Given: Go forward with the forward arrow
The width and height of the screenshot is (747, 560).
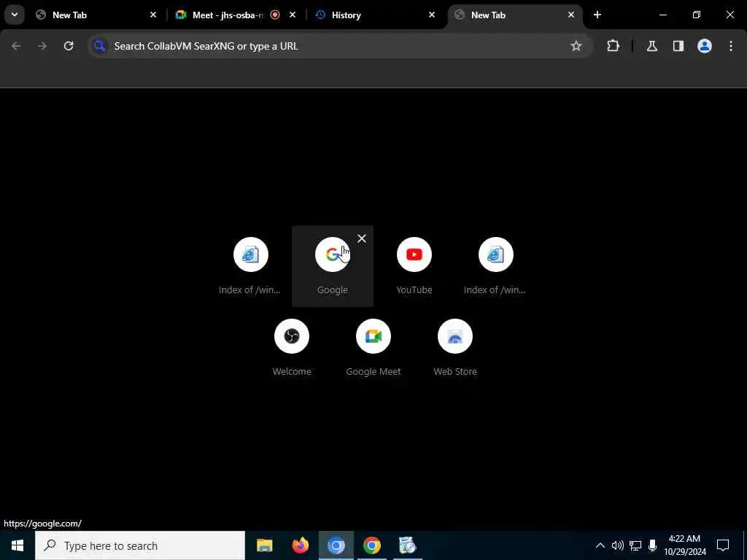Looking at the screenshot, I should [42, 46].
